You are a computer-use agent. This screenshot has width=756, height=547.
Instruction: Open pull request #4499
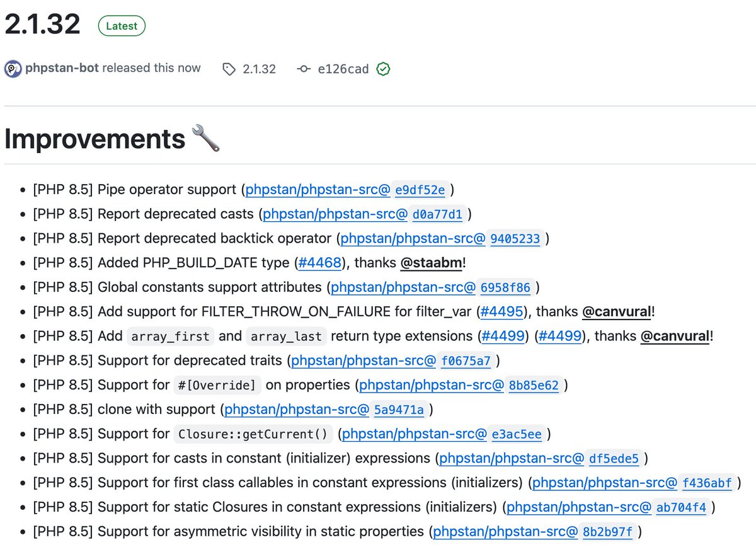503,336
